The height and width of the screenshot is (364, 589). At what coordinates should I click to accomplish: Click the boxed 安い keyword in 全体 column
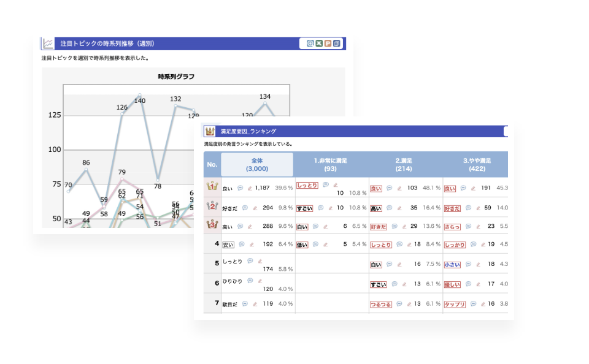228,245
